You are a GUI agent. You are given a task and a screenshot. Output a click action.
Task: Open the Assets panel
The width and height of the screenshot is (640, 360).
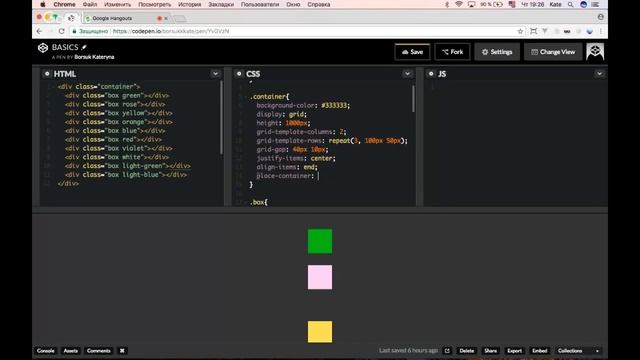tap(71, 351)
